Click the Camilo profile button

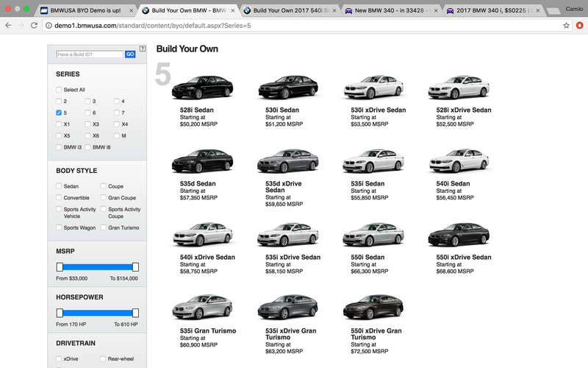pyautogui.click(x=574, y=9)
